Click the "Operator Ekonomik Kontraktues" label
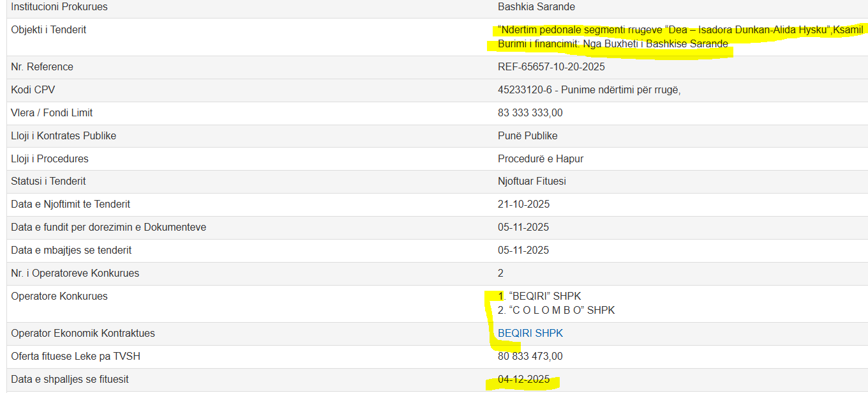 tap(83, 334)
